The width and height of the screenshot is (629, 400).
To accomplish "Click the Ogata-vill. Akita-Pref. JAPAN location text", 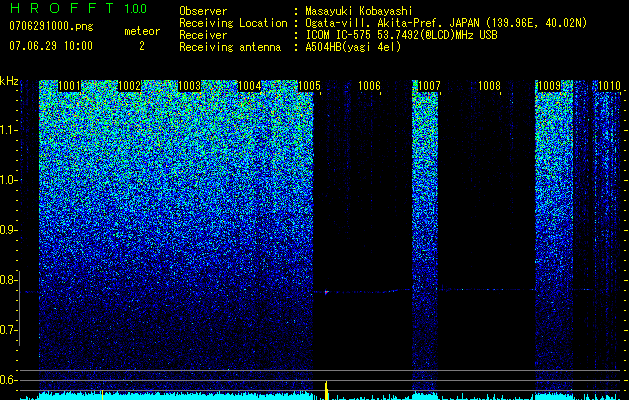I will pos(446,23).
